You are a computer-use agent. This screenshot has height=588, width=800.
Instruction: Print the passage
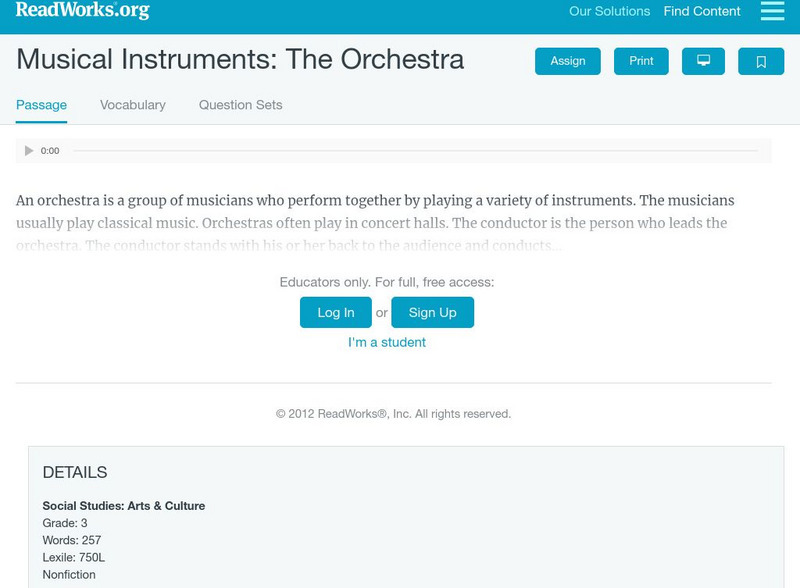(x=641, y=62)
